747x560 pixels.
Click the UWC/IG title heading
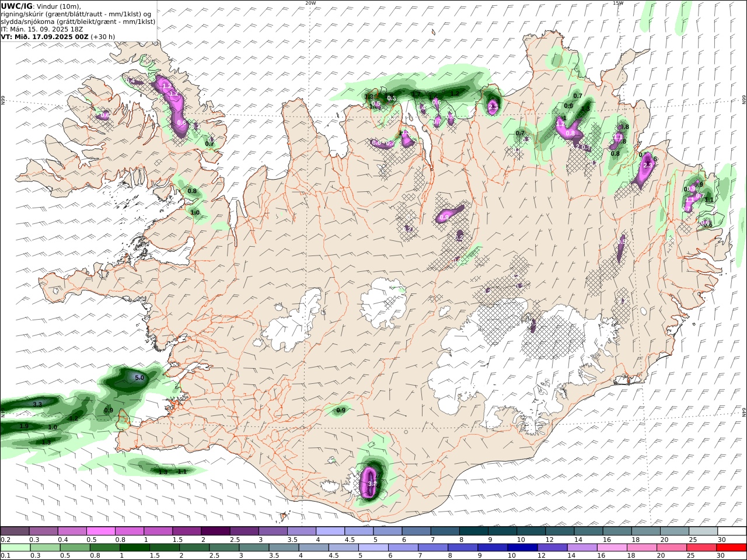[x=17, y=6]
